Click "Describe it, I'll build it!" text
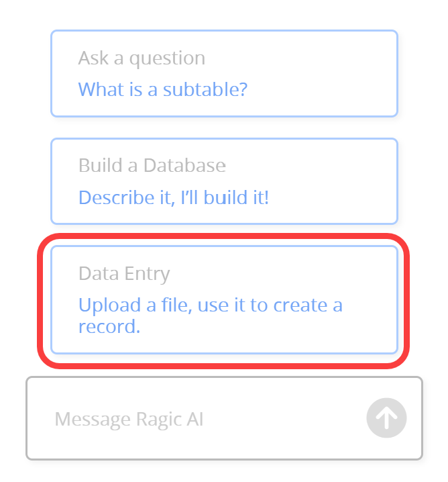Image resolution: width=448 pixels, height=482 pixels. click(174, 197)
